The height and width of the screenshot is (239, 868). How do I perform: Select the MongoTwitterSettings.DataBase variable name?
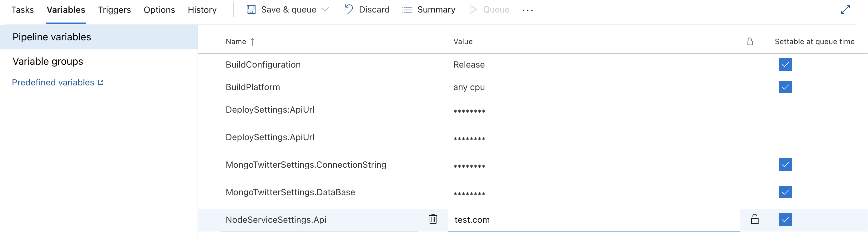pyautogui.click(x=290, y=192)
